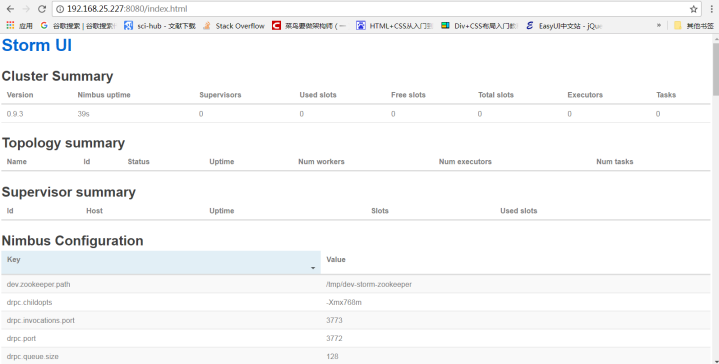Image resolution: width=719 pixels, height=364 pixels.
Task: Select the value 3772
Action: point(334,338)
